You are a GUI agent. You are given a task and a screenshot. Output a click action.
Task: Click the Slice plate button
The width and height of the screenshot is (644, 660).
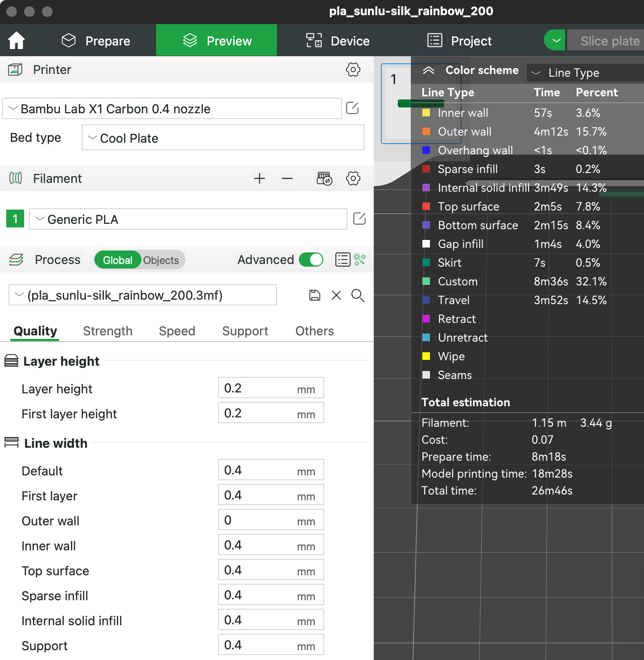pyautogui.click(x=610, y=41)
